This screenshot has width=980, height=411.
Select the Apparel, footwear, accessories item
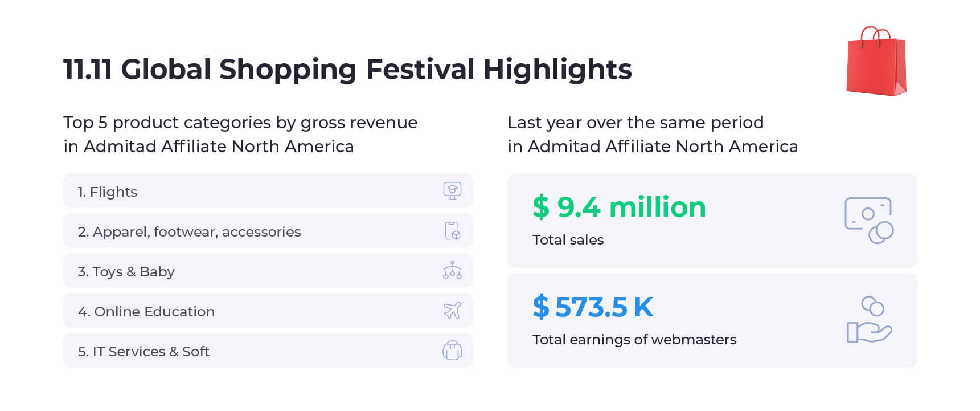(x=268, y=231)
